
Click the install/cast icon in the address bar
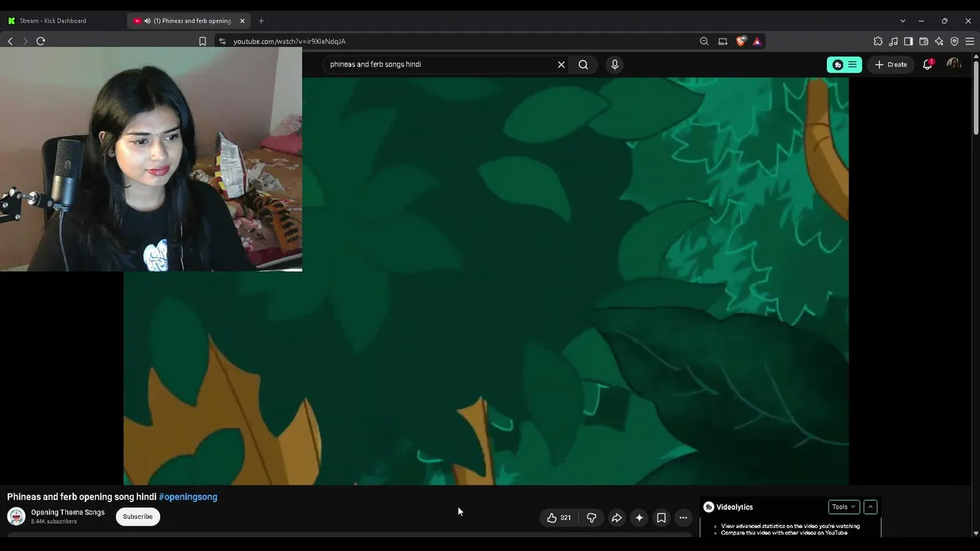723,41
